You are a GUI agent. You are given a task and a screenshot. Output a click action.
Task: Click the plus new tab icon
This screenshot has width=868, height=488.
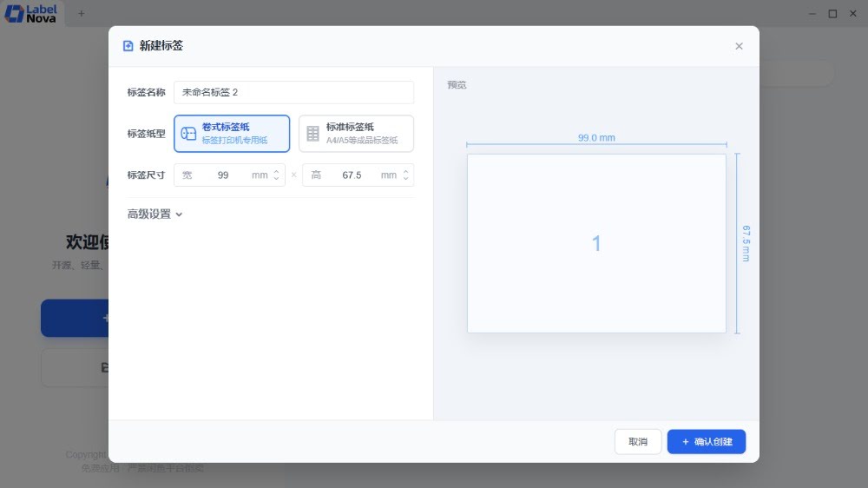click(x=82, y=13)
